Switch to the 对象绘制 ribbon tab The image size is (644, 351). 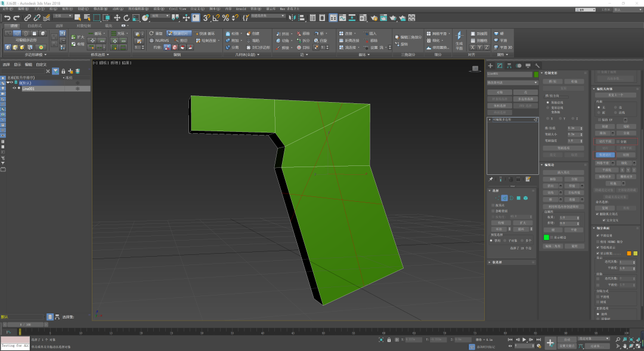coord(83,26)
